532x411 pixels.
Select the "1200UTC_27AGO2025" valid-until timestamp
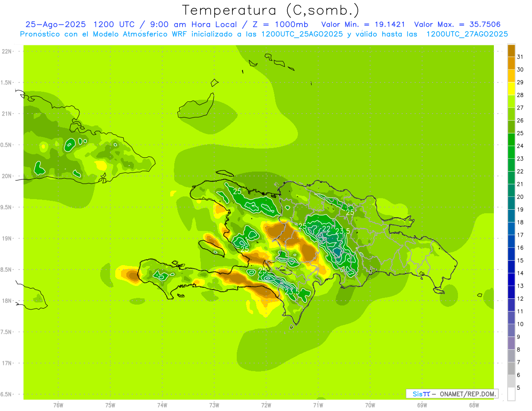coord(467,34)
